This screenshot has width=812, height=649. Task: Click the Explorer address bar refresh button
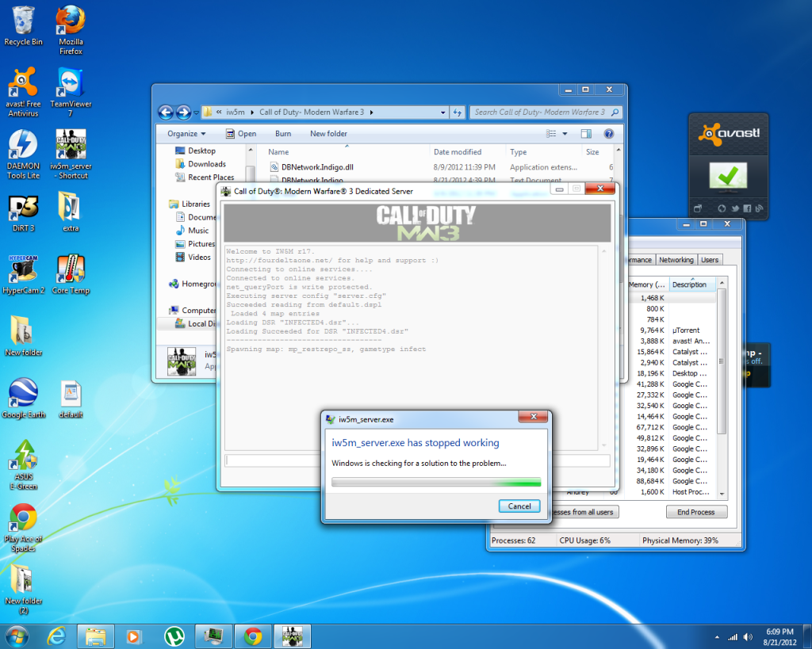457,113
